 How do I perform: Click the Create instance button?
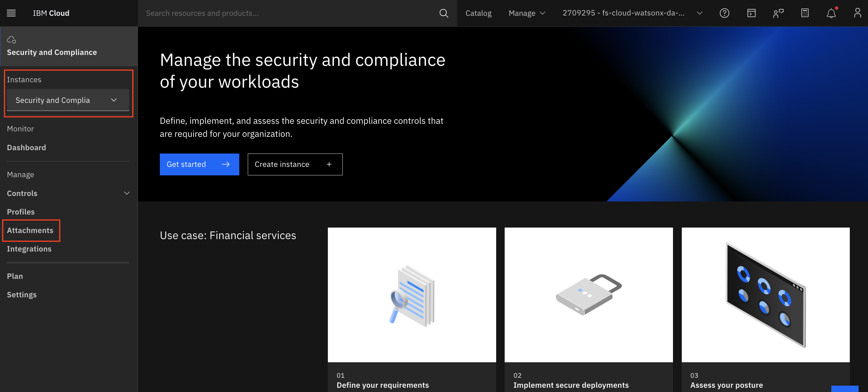(x=295, y=164)
